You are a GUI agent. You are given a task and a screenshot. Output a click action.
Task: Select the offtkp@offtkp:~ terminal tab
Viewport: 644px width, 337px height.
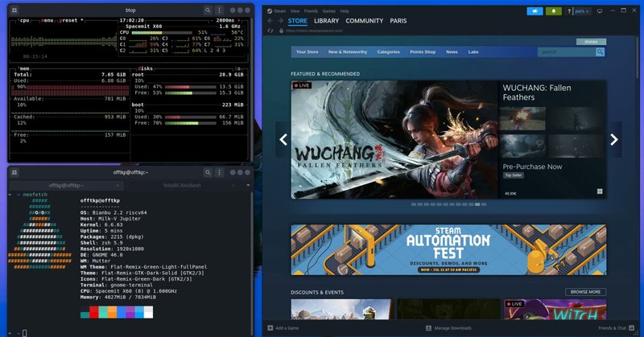pos(66,186)
